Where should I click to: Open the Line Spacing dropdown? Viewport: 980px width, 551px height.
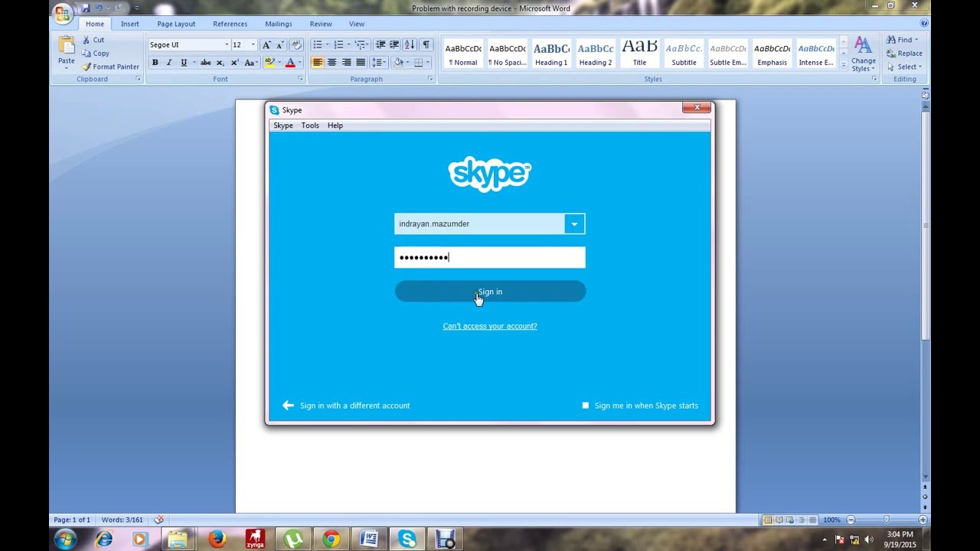pos(378,63)
